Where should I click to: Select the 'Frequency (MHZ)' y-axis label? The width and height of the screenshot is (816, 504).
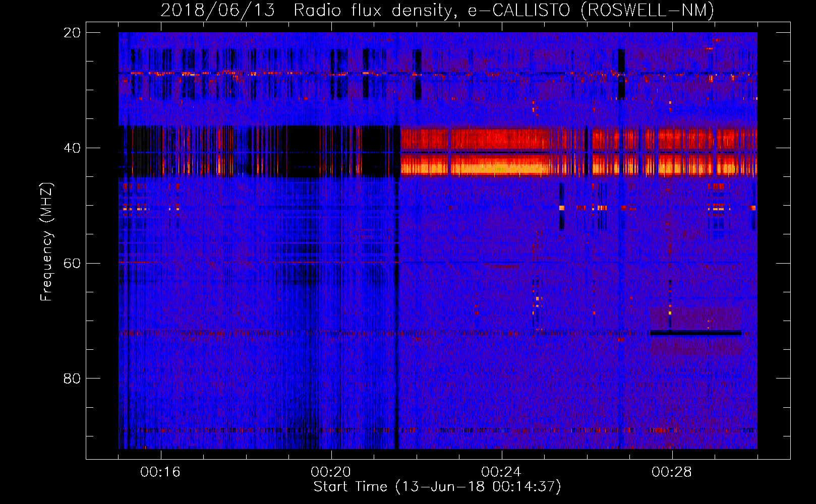[46, 242]
